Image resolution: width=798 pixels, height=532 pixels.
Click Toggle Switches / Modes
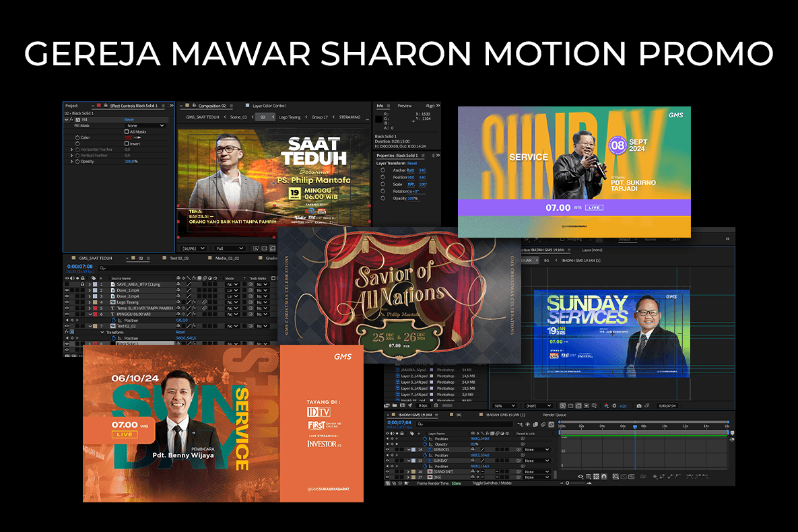pos(492,483)
